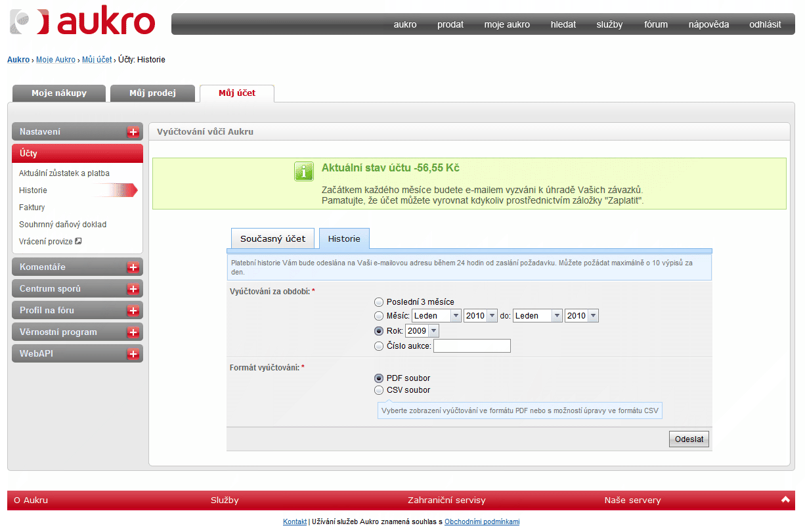
Task: Open Historie in the sidebar
Action: click(33, 190)
